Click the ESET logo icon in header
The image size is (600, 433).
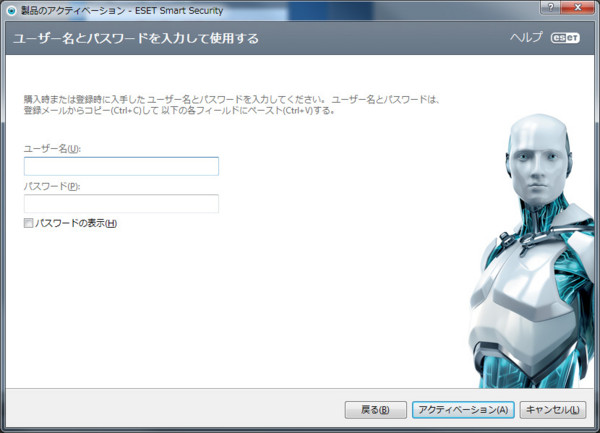coord(565,38)
